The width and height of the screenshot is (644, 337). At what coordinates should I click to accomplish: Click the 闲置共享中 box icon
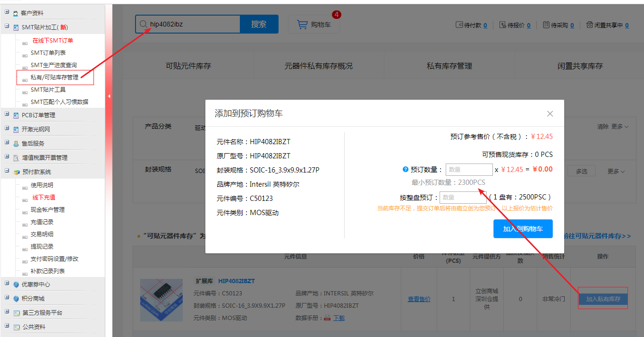pos(589,25)
